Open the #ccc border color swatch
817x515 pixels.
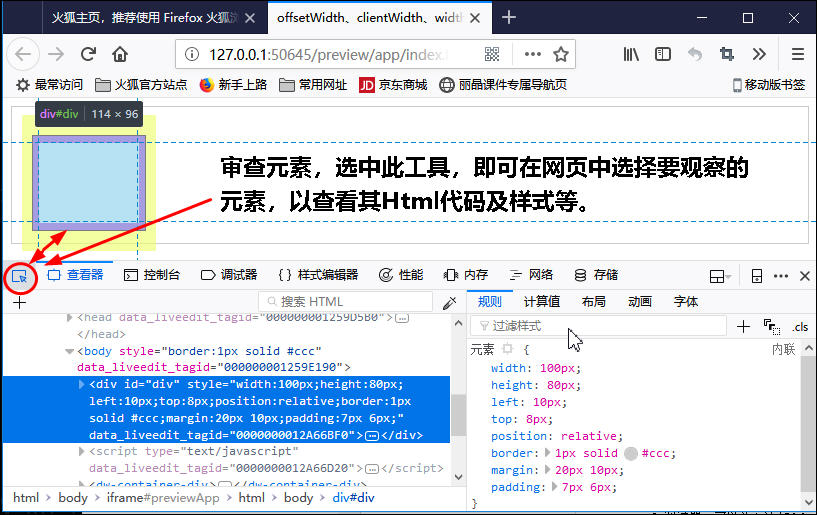(631, 453)
